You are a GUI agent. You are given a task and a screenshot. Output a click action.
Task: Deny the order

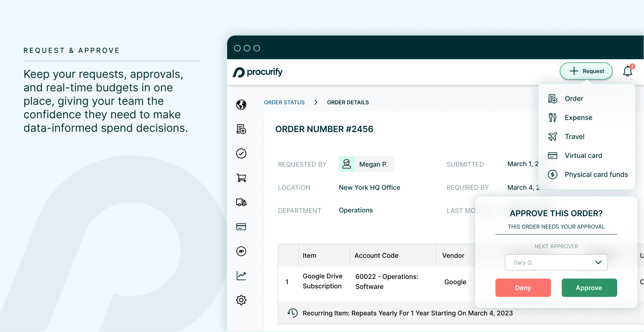(x=523, y=287)
